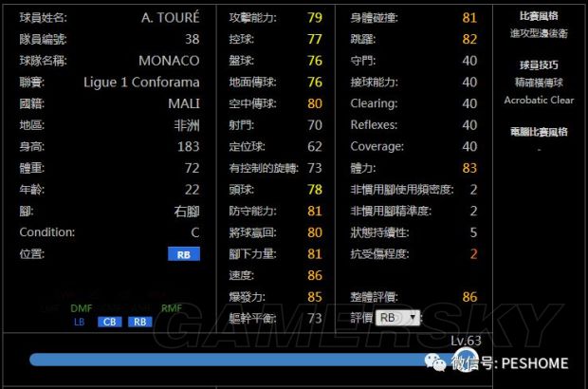Click the 進攻型邊後衛 playing style
The image size is (588, 389).
pyautogui.click(x=539, y=33)
